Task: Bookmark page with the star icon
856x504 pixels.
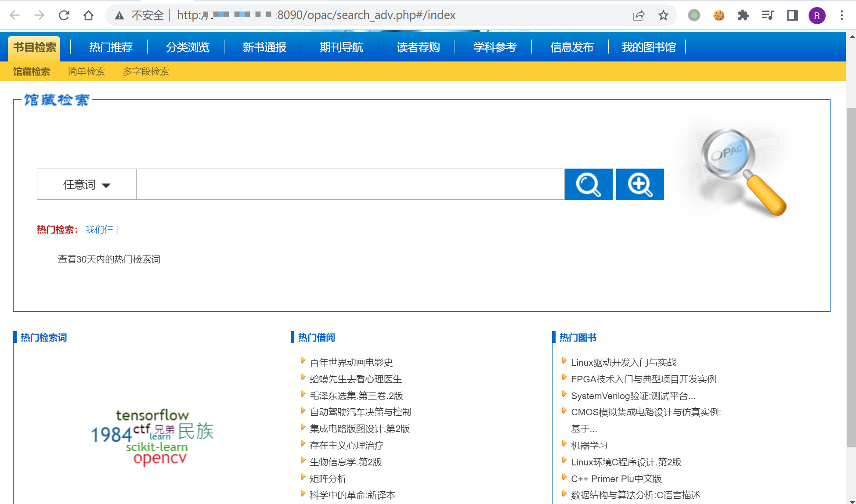Action: coord(663,15)
